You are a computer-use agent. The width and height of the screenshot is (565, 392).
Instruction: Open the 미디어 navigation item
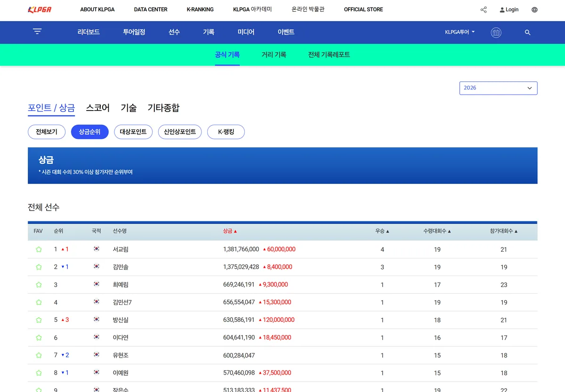246,32
